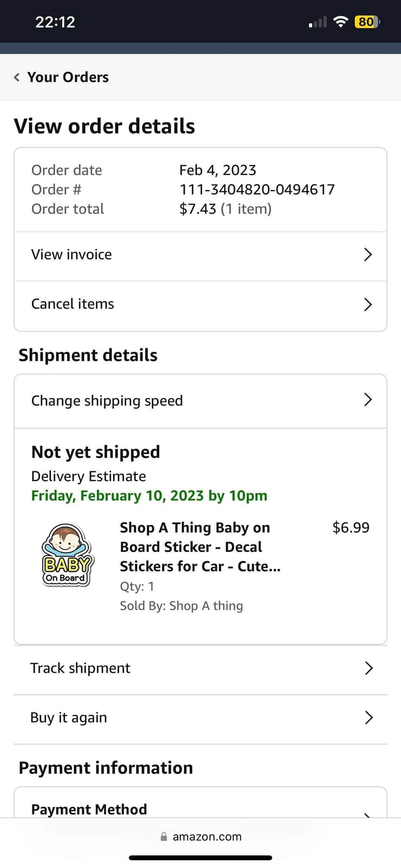
Task: Open Baby on Board sticker product image
Action: click(x=67, y=555)
